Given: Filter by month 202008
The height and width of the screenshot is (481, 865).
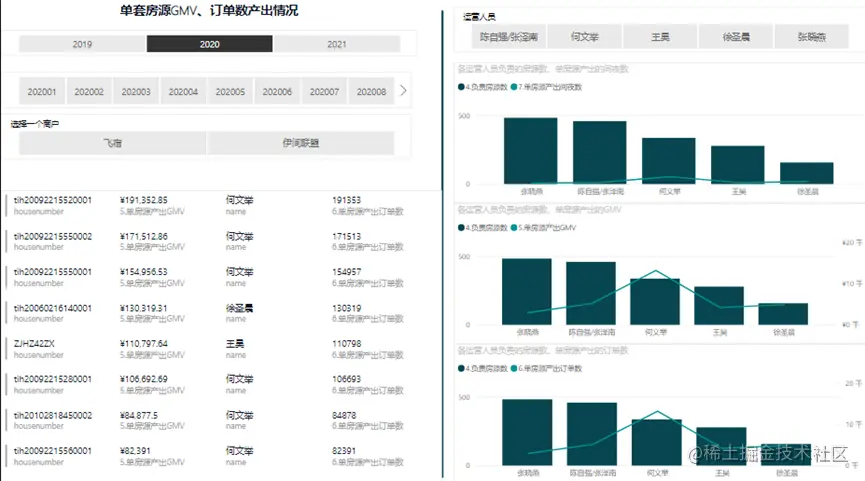Looking at the screenshot, I should point(371,92).
